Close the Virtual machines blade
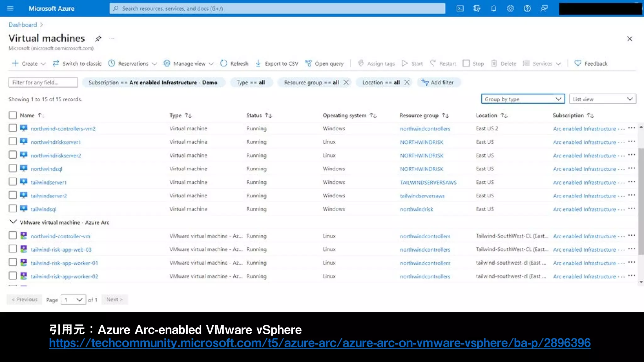Image resolution: width=644 pixels, height=362 pixels. coord(630,39)
